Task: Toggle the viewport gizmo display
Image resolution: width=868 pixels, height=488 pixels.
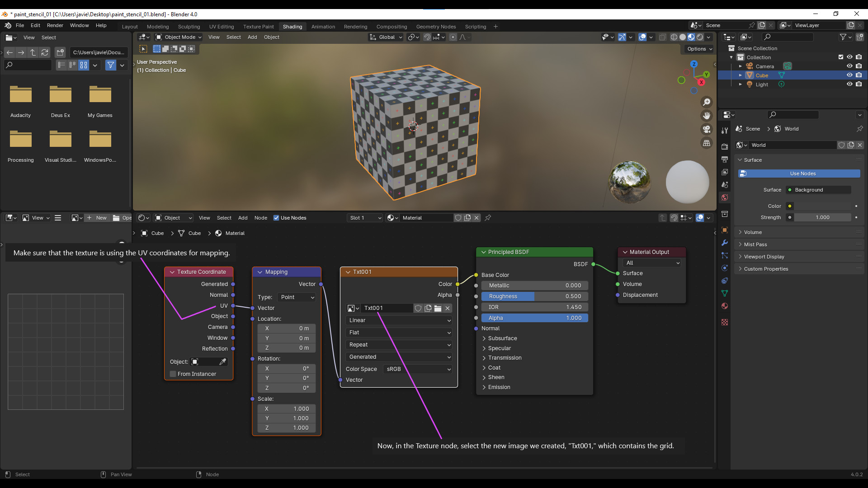Action: click(622, 37)
